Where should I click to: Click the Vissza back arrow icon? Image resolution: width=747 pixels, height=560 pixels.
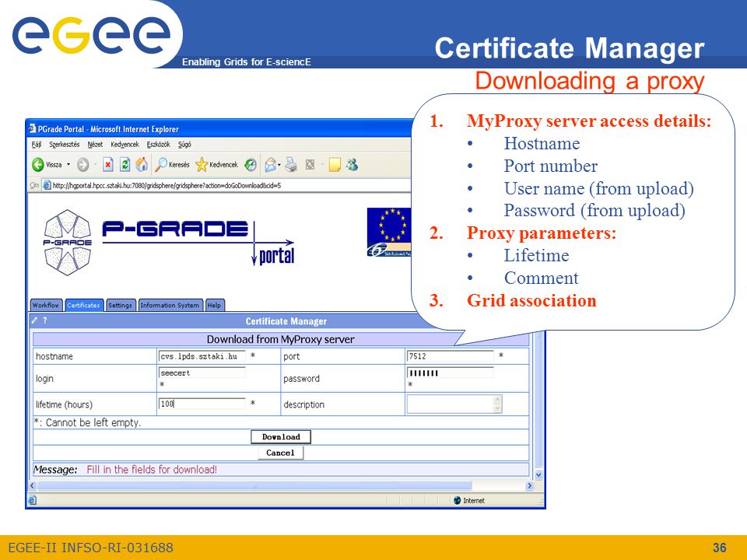click(x=37, y=165)
